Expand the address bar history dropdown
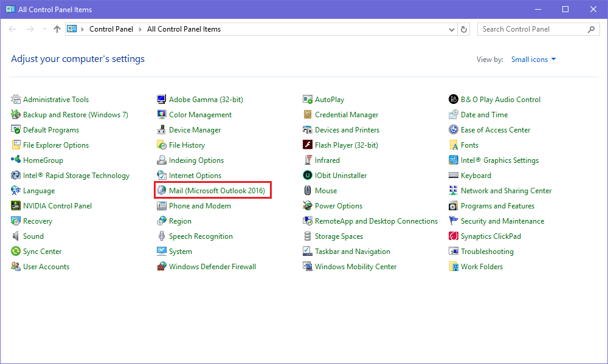608x364 pixels. click(x=451, y=29)
